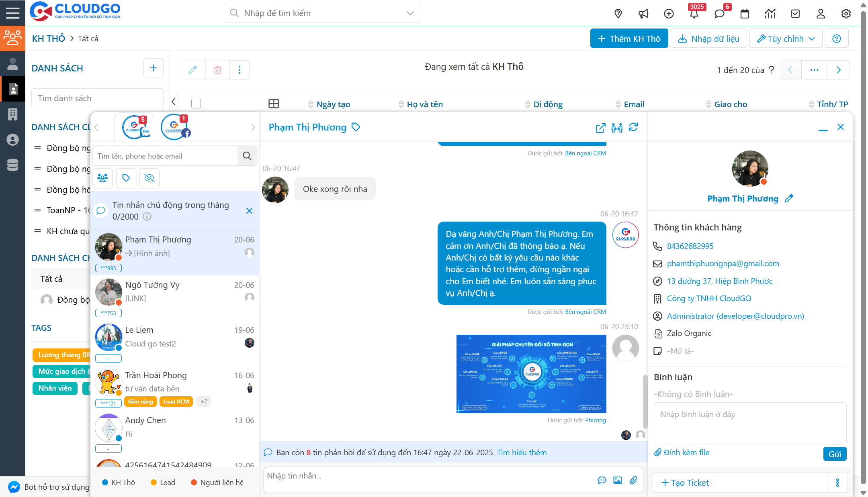
Task: Filter conversations with the tag icon
Action: click(x=126, y=178)
